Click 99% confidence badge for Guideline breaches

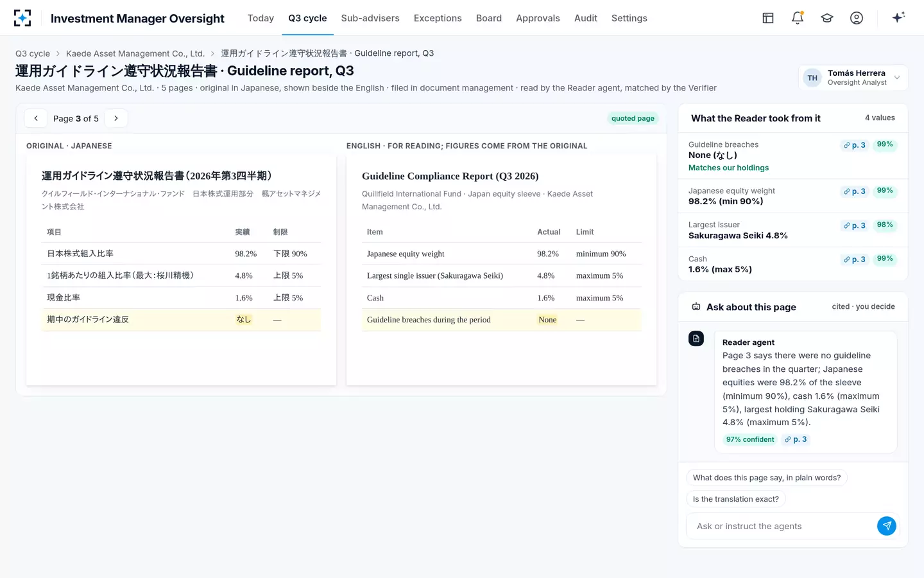click(x=885, y=144)
